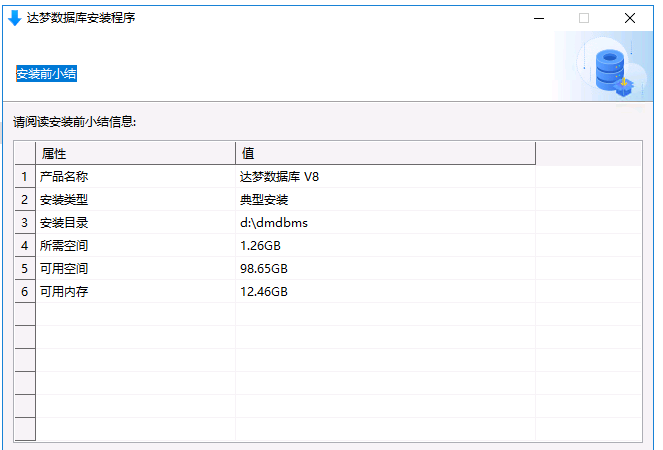Click the disabled maximize window button
Viewport: 663px width, 450px height.
[x=584, y=18]
